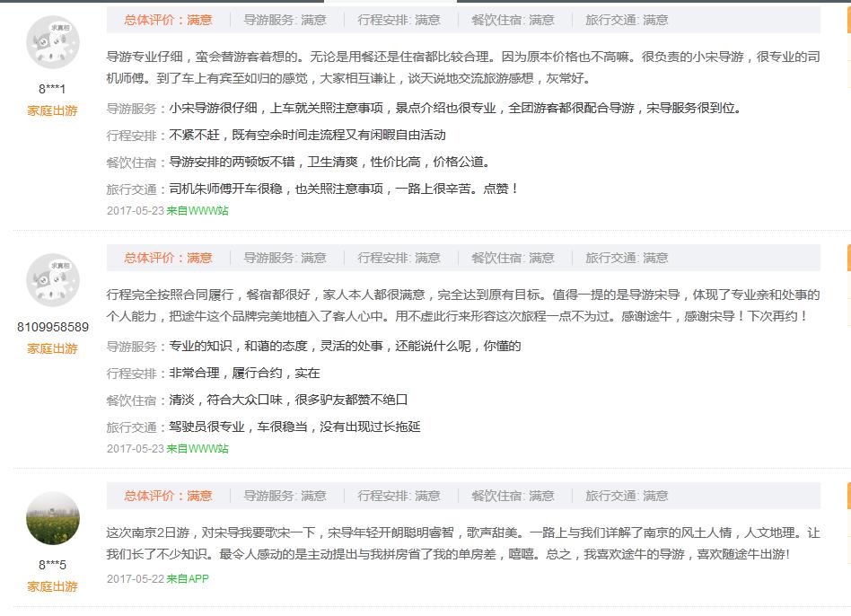Screen dimensions: 851x616
Task: Click 导游服务:满意 in the first review header
Action: (285, 20)
